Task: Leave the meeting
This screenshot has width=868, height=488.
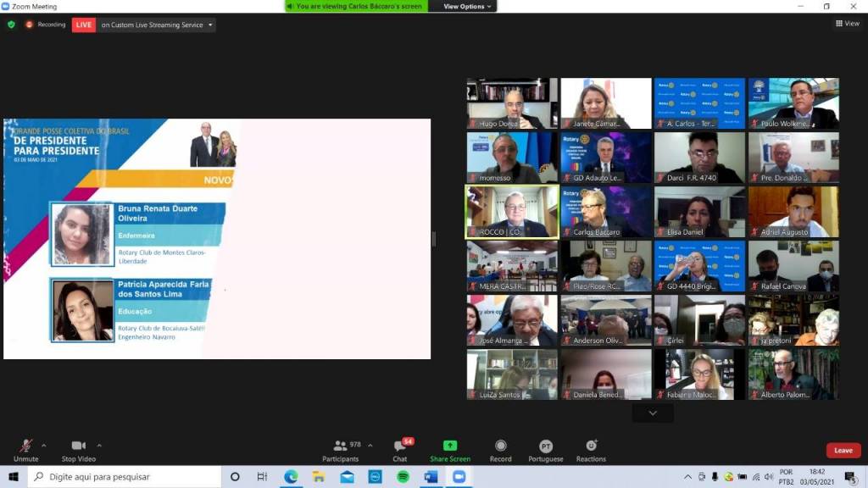Action: coord(843,451)
